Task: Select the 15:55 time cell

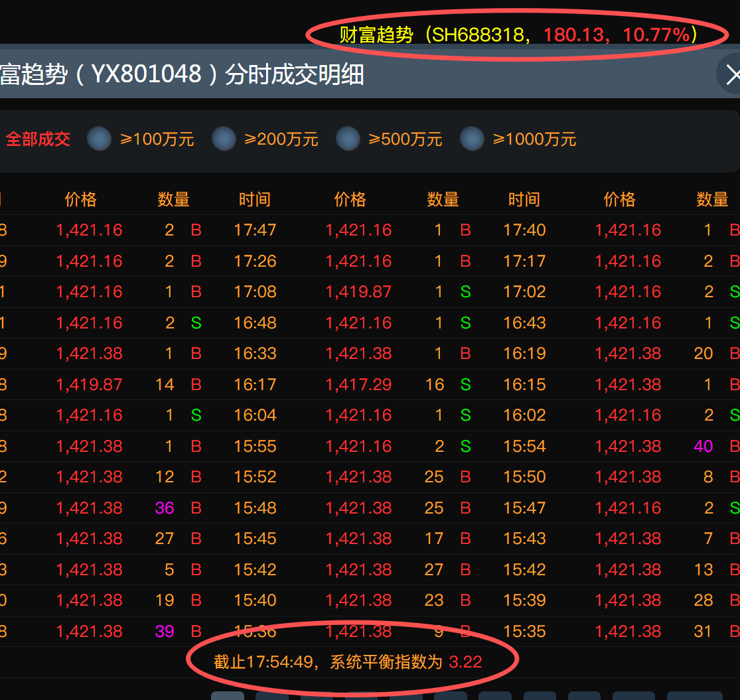Action: click(256, 447)
